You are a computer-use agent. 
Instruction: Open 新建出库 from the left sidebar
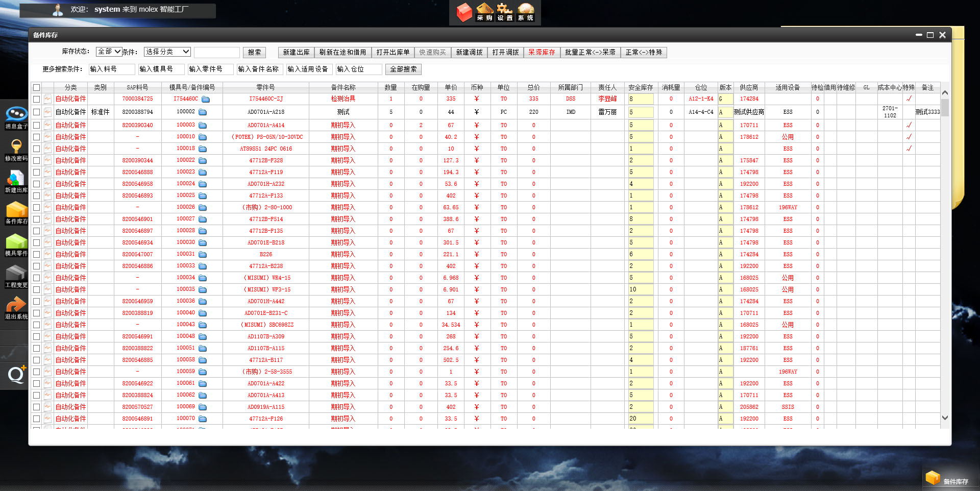click(16, 179)
